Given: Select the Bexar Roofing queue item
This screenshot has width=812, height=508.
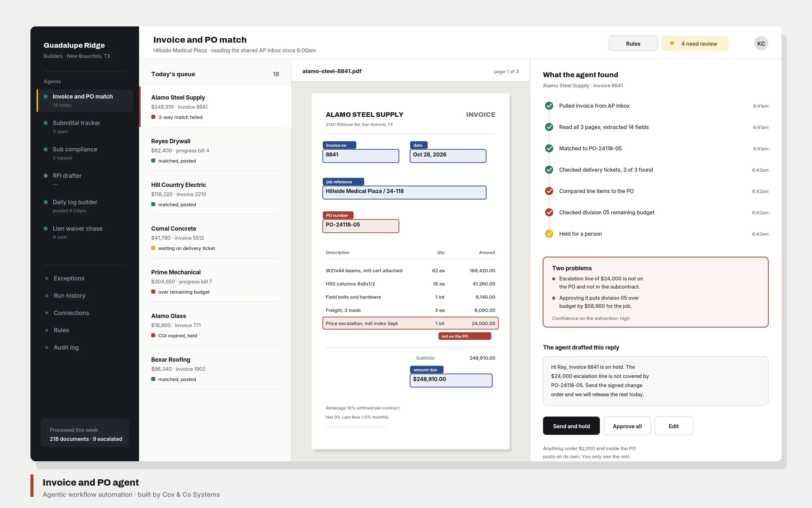Looking at the screenshot, I should (215, 369).
